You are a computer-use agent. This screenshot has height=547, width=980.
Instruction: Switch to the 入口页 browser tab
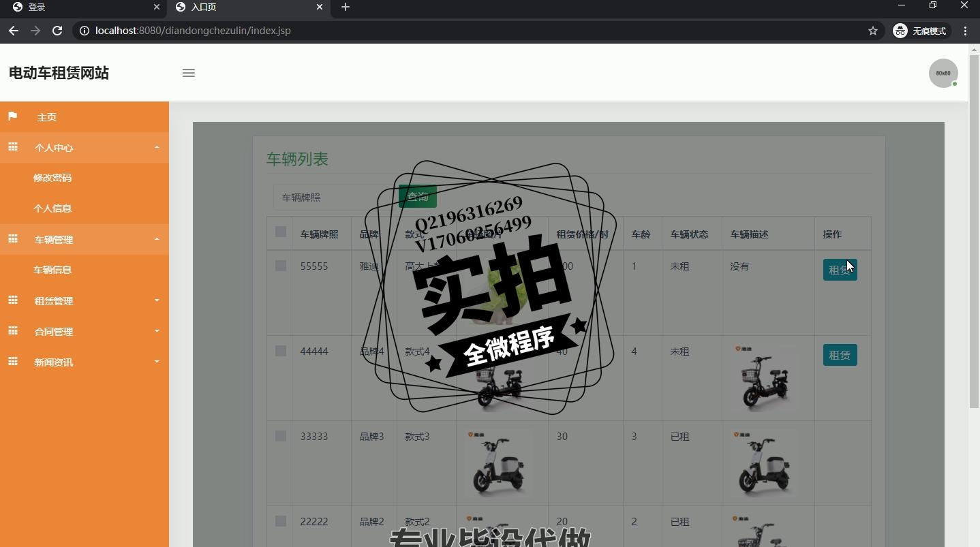[248, 7]
